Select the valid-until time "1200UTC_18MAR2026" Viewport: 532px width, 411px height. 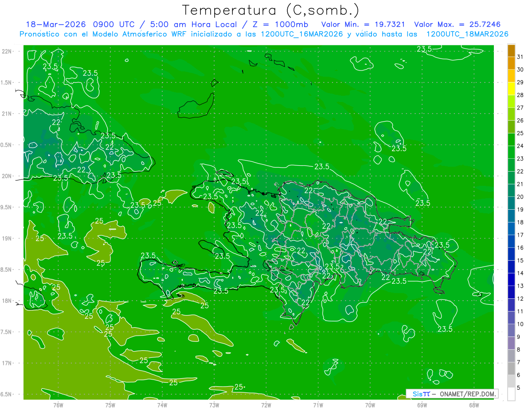click(x=467, y=34)
